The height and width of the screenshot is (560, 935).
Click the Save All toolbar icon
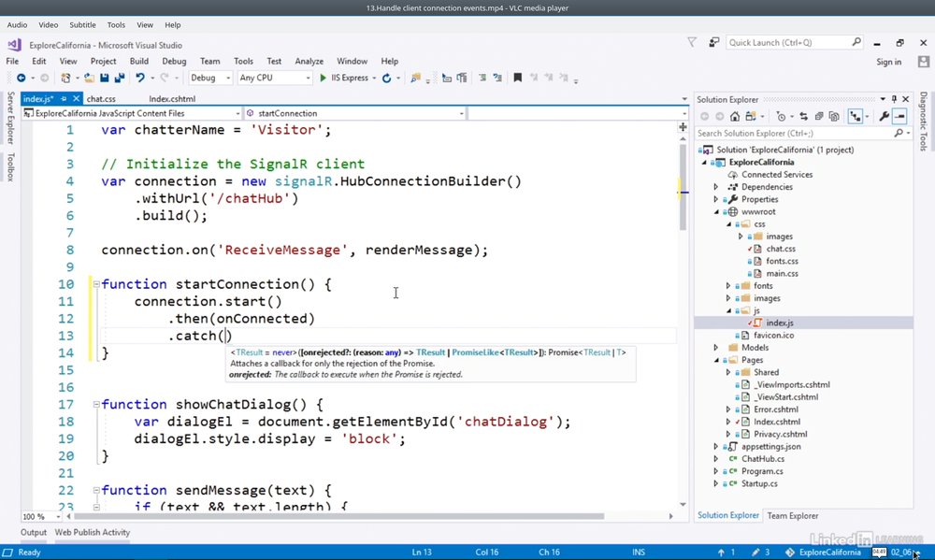pyautogui.click(x=119, y=79)
